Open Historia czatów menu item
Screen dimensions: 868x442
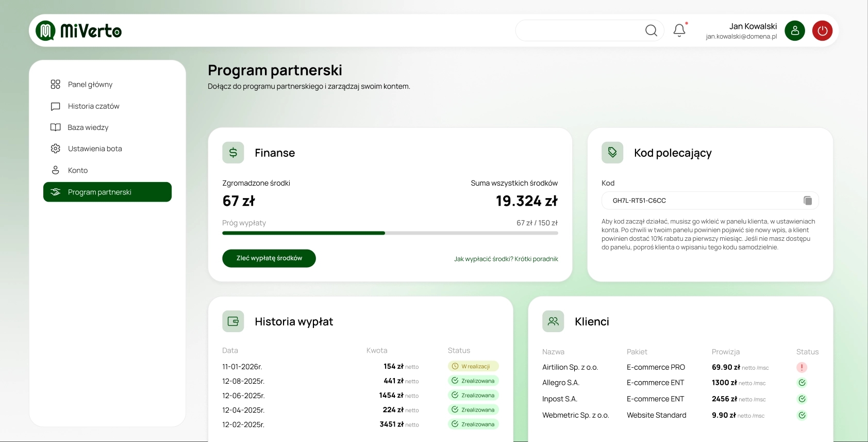107,106
